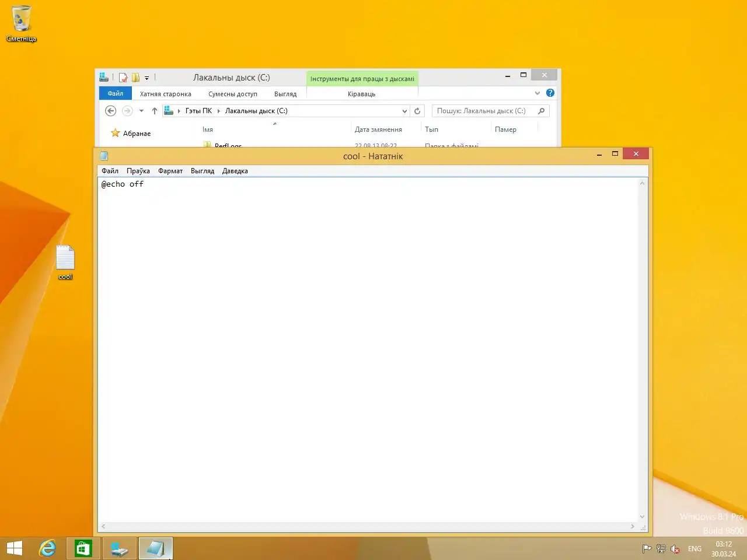
Task: Switch to File Explorer taskbar button
Action: [120, 548]
